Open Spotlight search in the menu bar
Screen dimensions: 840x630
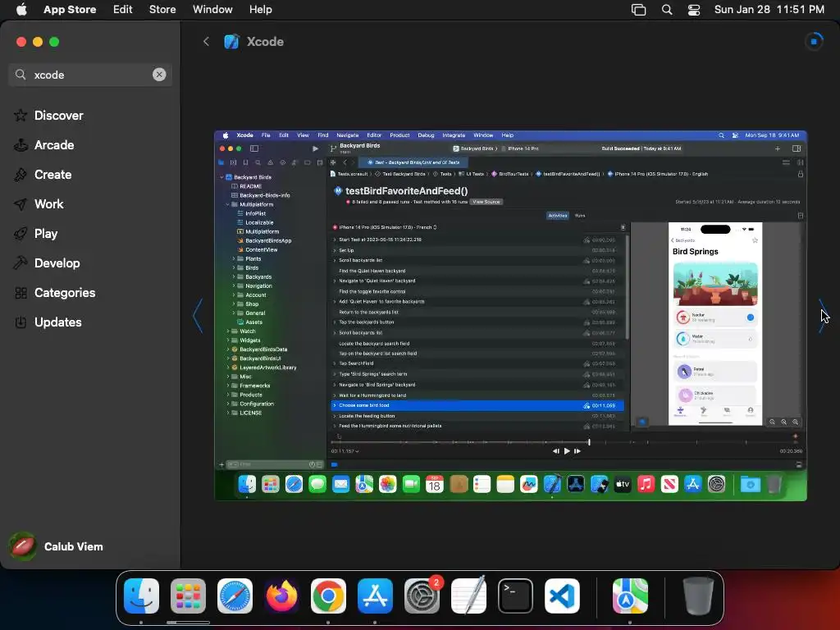(666, 10)
